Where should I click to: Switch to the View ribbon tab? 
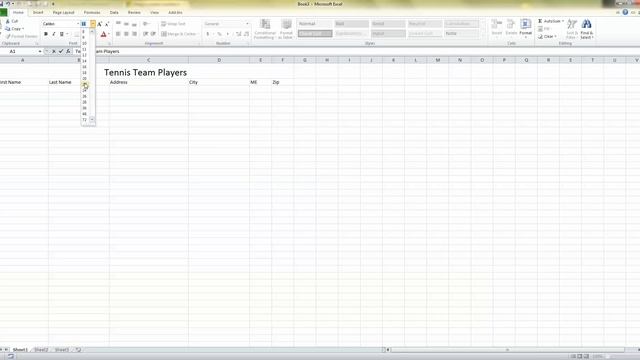point(154,13)
